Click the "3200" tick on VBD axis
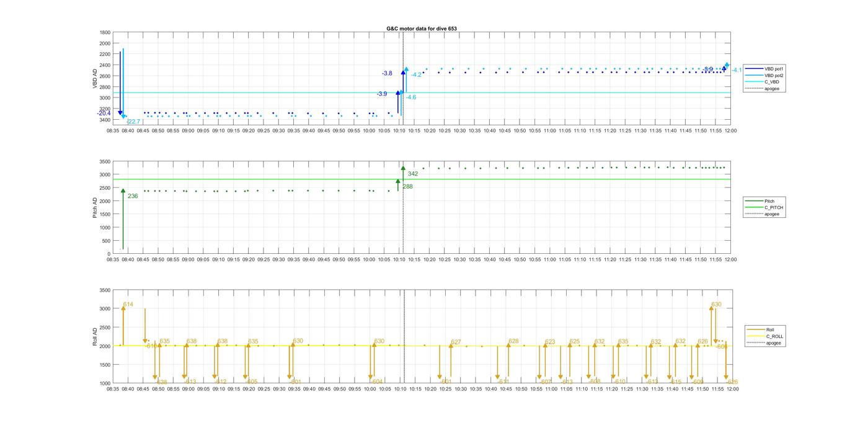 pyautogui.click(x=105, y=109)
